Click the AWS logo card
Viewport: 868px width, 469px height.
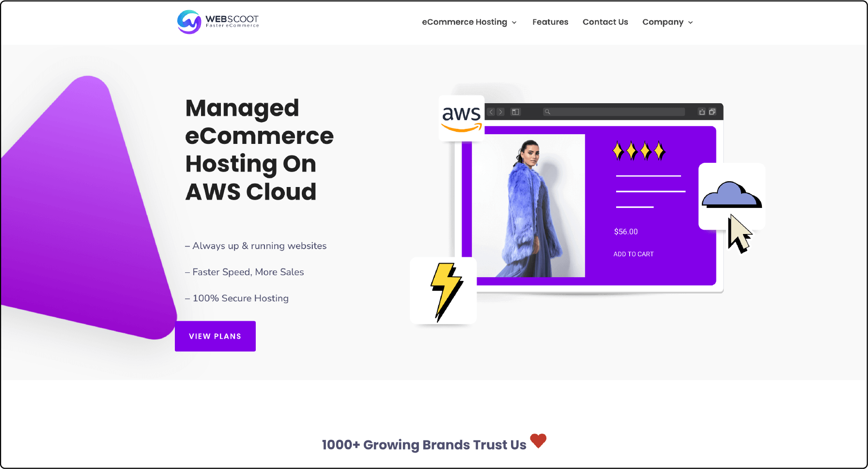(x=462, y=118)
